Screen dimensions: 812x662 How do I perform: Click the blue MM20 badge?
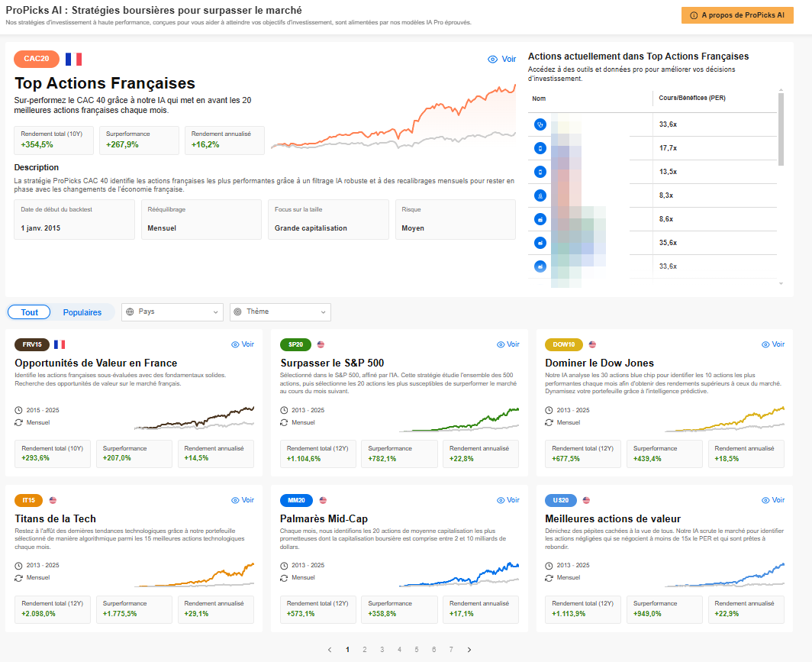coord(297,500)
